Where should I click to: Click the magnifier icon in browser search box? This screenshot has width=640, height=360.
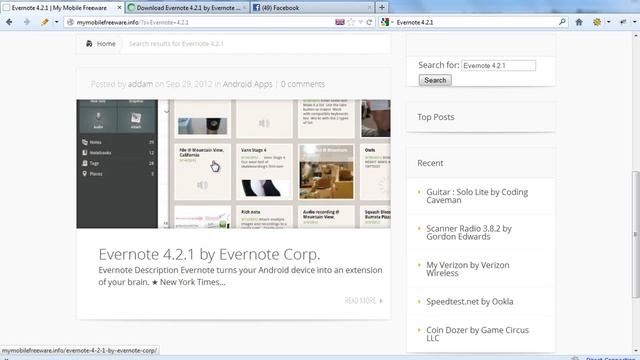click(562, 22)
